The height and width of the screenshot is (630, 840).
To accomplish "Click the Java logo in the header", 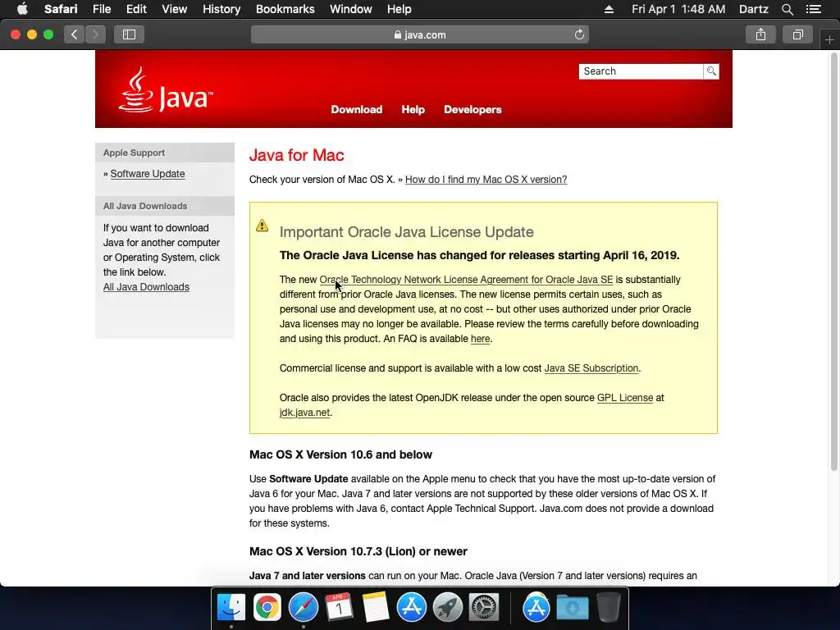I will click(x=166, y=90).
